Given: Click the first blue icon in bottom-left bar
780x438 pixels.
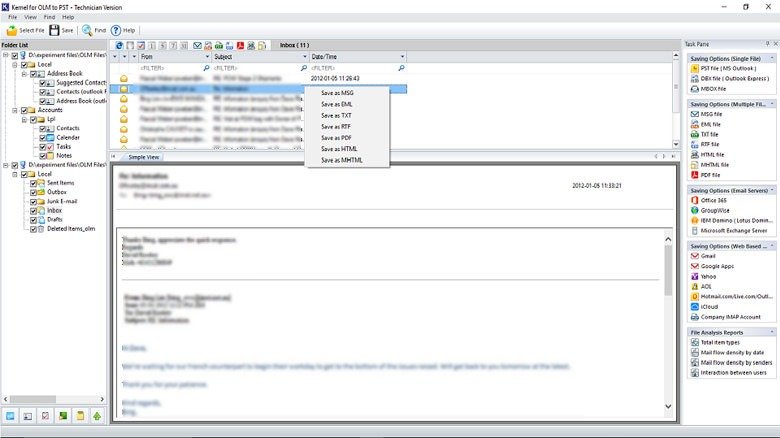Looking at the screenshot, I should pyautogui.click(x=10, y=416).
